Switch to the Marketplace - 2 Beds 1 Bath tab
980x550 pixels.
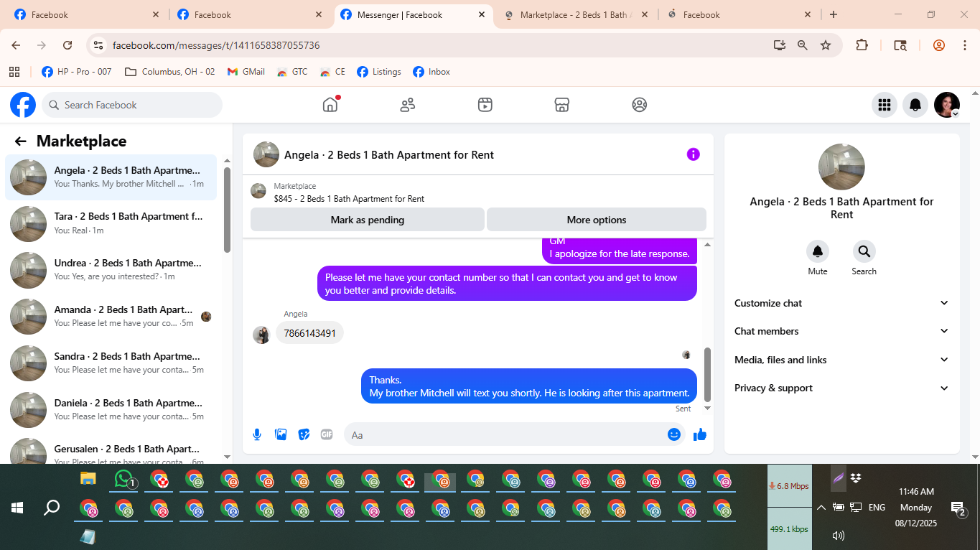[x=577, y=14]
